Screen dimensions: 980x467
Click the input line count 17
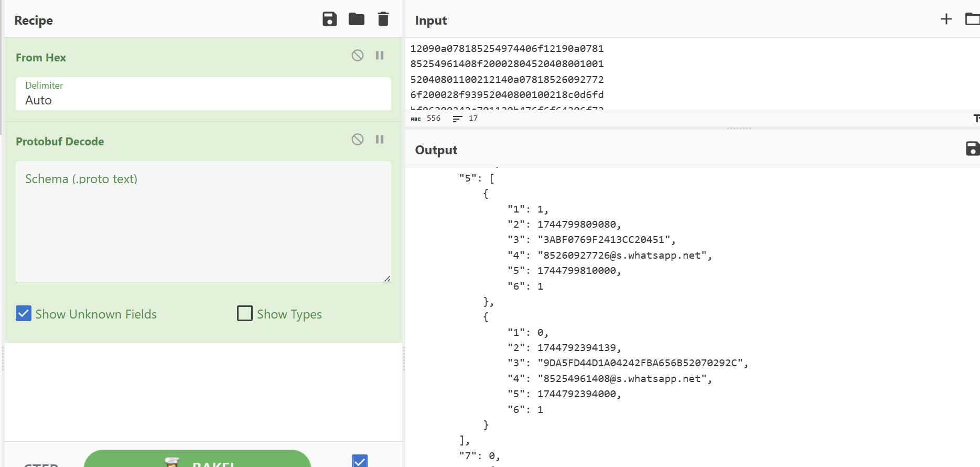473,119
